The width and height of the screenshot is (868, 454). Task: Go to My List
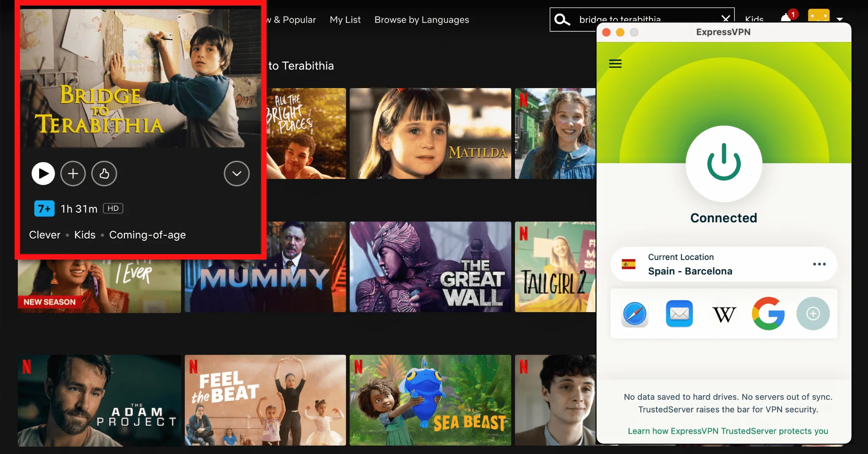pyautogui.click(x=345, y=19)
